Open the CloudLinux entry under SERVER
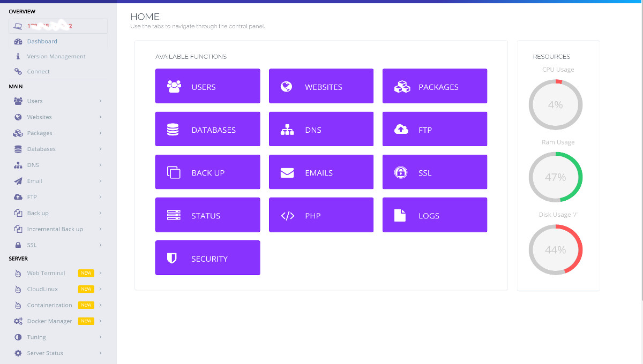The width and height of the screenshot is (643, 364). (x=43, y=289)
